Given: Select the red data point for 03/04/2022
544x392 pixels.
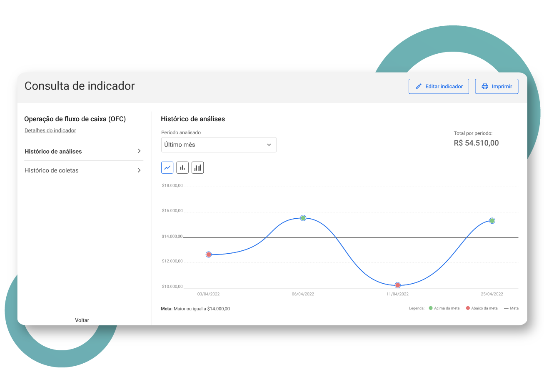Looking at the screenshot, I should (x=209, y=255).
